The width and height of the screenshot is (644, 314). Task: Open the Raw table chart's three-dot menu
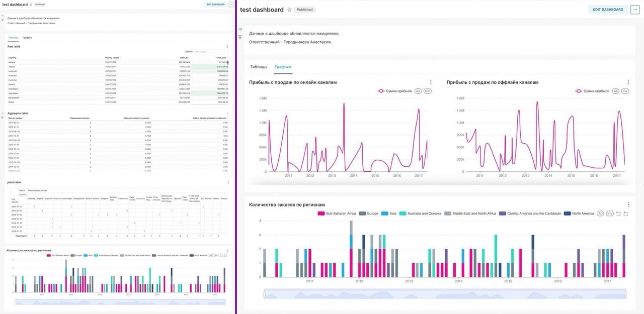click(x=227, y=46)
